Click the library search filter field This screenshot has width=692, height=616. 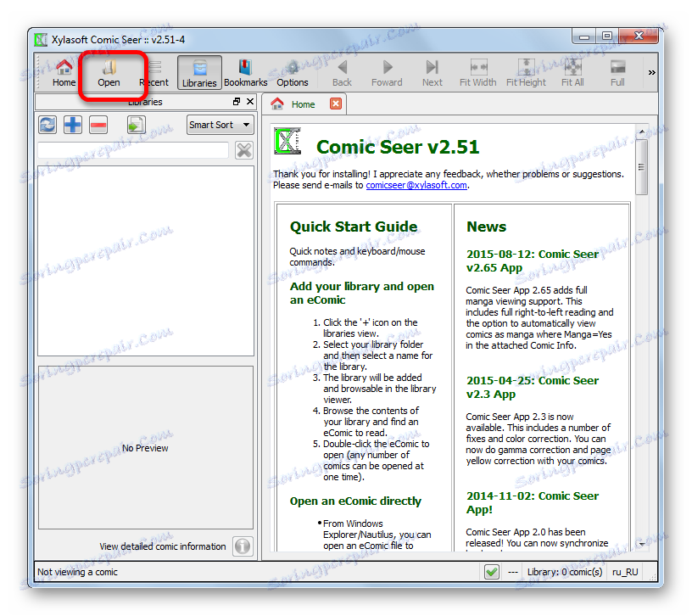coord(133,150)
